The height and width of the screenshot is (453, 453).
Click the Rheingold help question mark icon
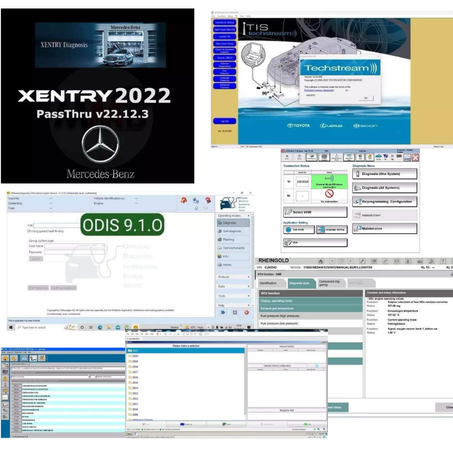point(443,261)
